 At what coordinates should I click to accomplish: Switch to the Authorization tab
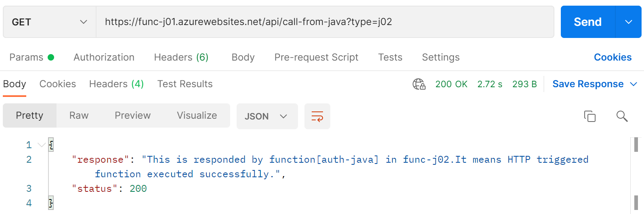coord(104,57)
